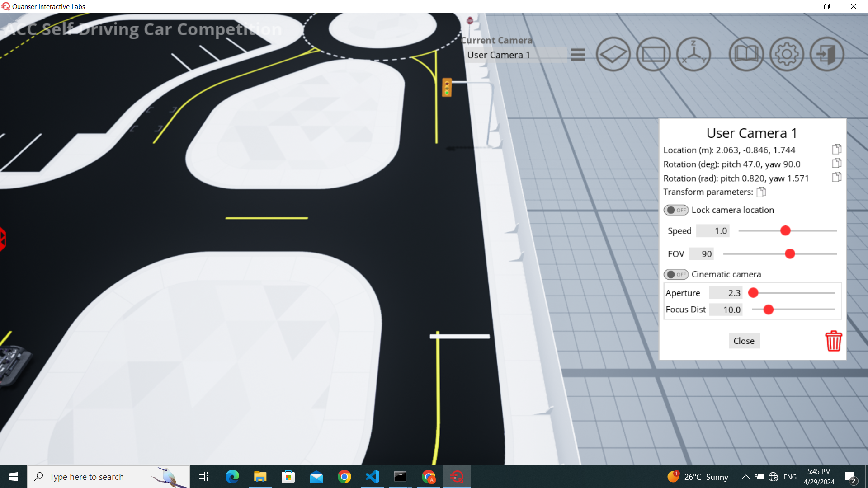Click the perspective view diamond icon
The width and height of the screenshot is (868, 488).
tap(613, 54)
